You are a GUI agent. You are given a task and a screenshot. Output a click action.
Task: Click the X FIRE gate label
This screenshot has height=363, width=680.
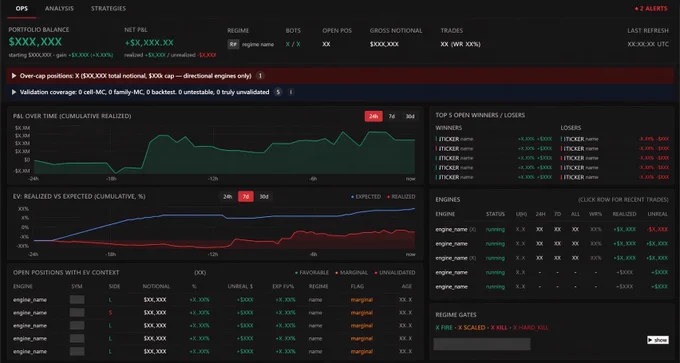point(445,328)
